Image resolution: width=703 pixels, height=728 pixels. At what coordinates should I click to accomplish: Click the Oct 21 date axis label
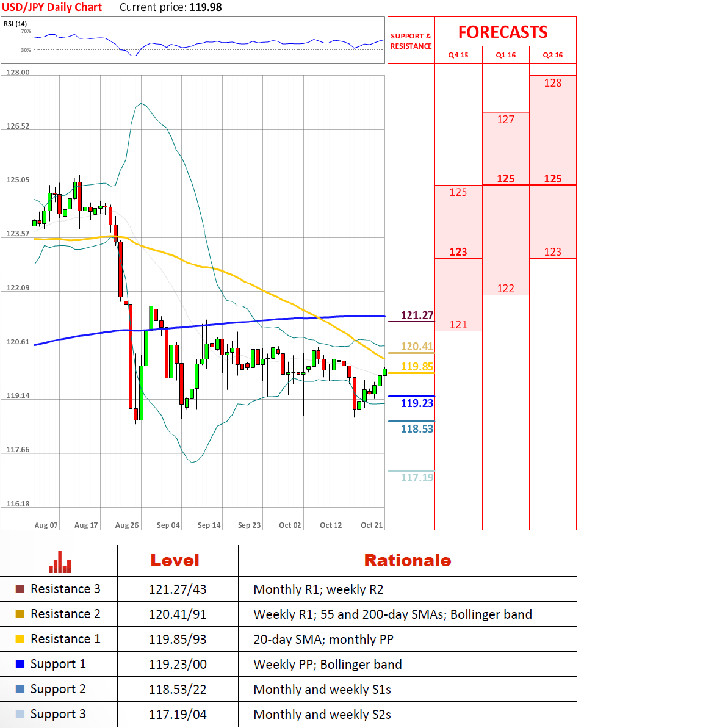pyautogui.click(x=372, y=525)
